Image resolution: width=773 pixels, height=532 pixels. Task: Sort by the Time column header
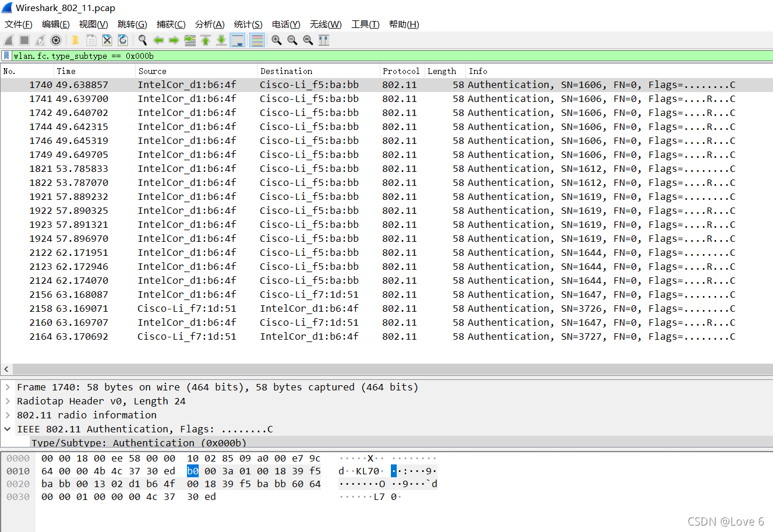[x=94, y=71]
